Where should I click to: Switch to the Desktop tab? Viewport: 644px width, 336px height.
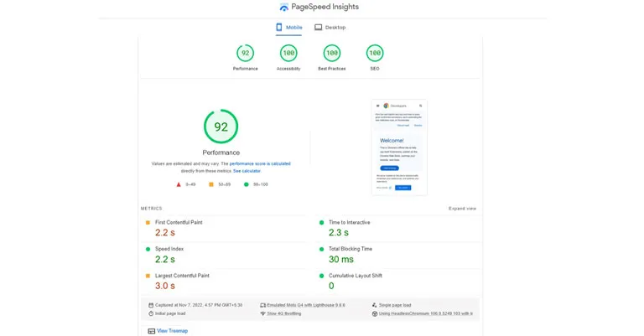click(x=330, y=28)
